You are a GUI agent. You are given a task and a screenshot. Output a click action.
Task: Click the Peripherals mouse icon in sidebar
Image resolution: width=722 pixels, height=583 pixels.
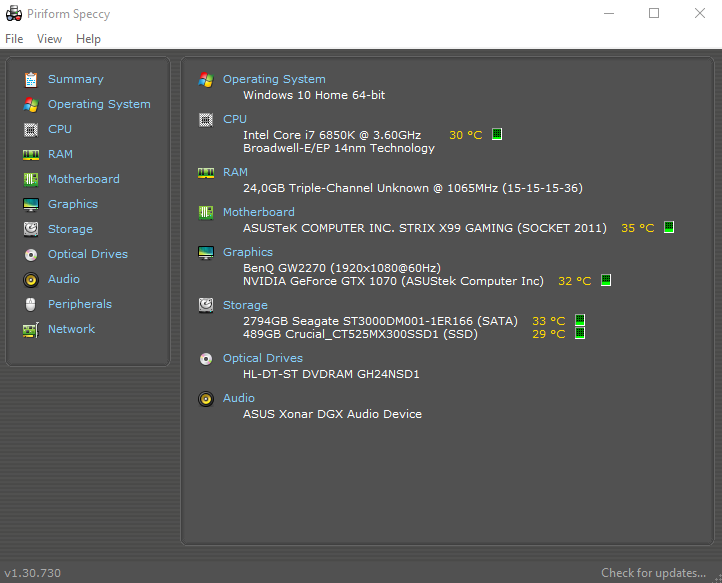coord(30,304)
